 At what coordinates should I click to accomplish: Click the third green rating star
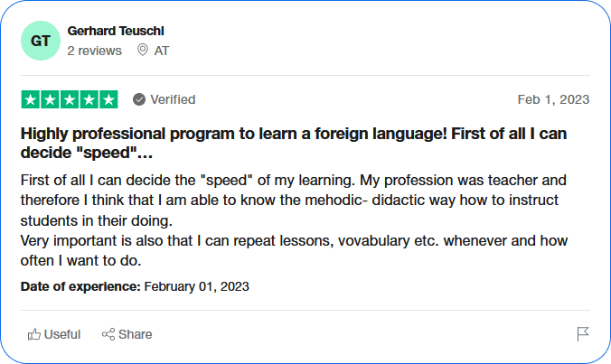[70, 99]
